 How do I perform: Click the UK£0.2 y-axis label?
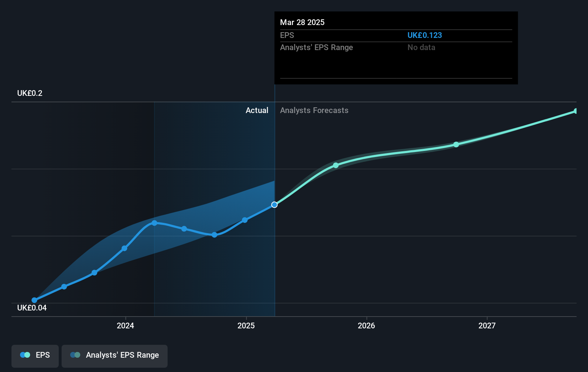tap(30, 93)
